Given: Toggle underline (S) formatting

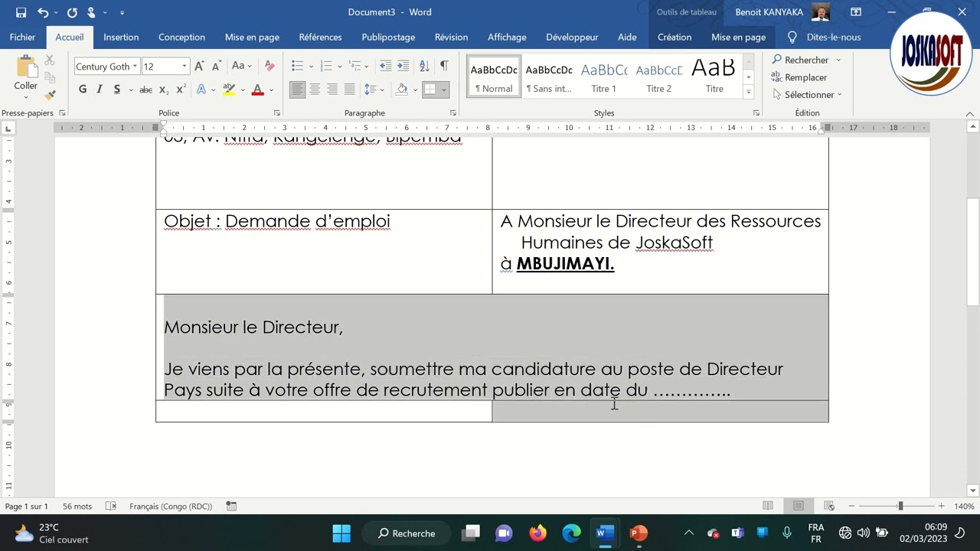Looking at the screenshot, I should tap(116, 90).
